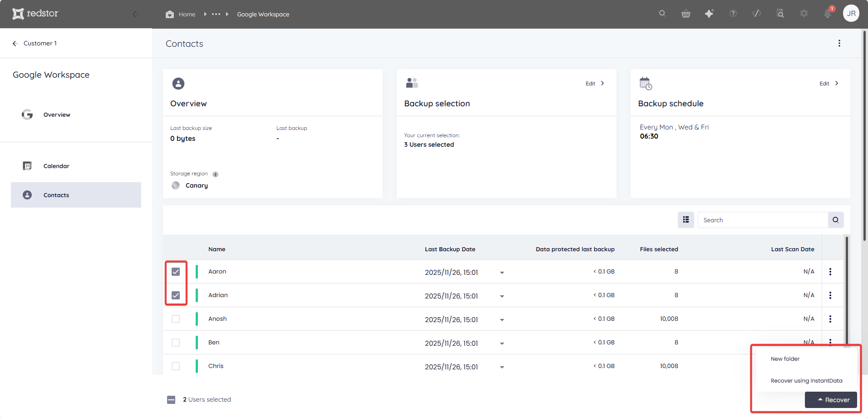Open the settings gear icon

(x=804, y=14)
